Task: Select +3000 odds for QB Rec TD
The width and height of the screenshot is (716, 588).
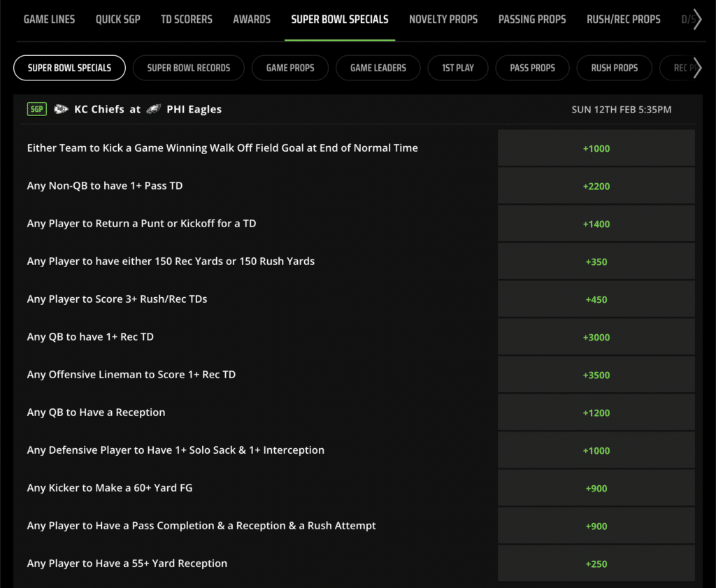Action: pyautogui.click(x=596, y=337)
